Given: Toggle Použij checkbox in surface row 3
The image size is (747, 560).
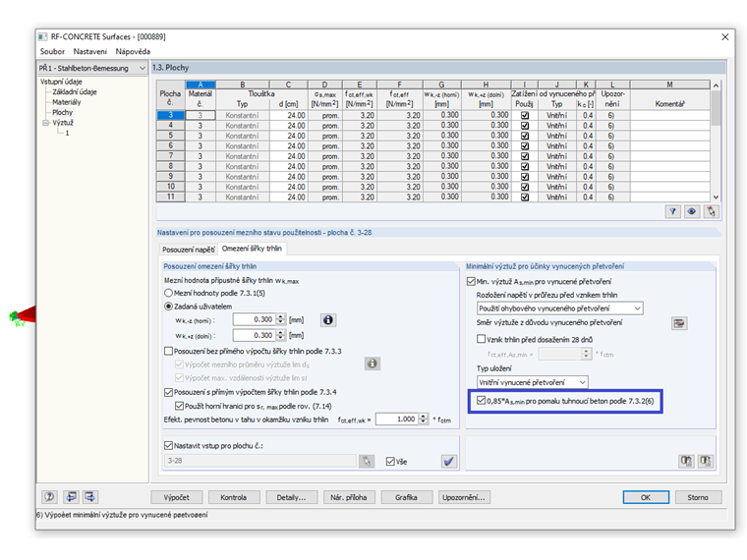Looking at the screenshot, I should tap(525, 115).
